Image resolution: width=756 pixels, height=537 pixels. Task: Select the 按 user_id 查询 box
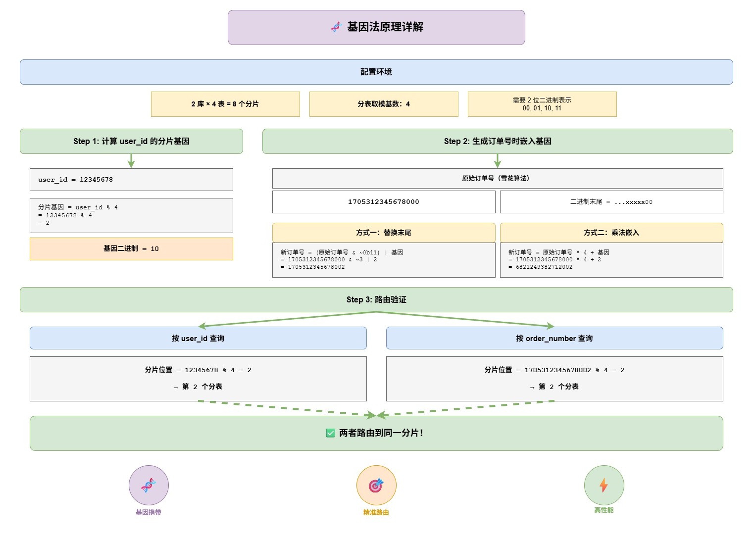tap(198, 338)
